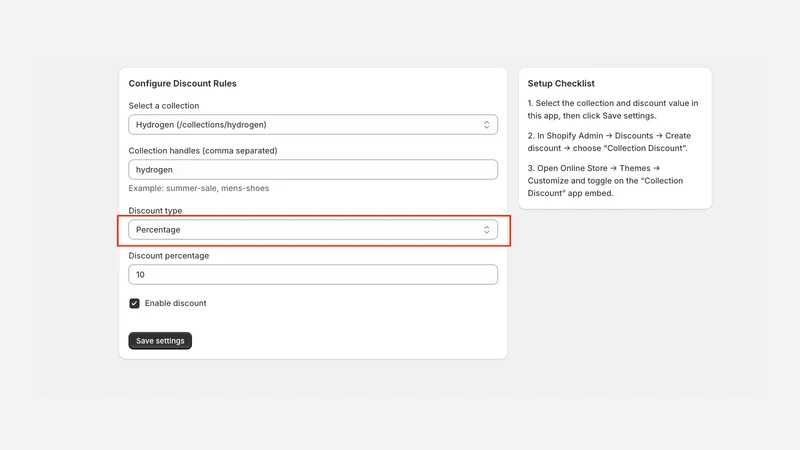800x450 pixels.
Task: Uncheck the Enable discount checkbox
Action: coord(134,304)
